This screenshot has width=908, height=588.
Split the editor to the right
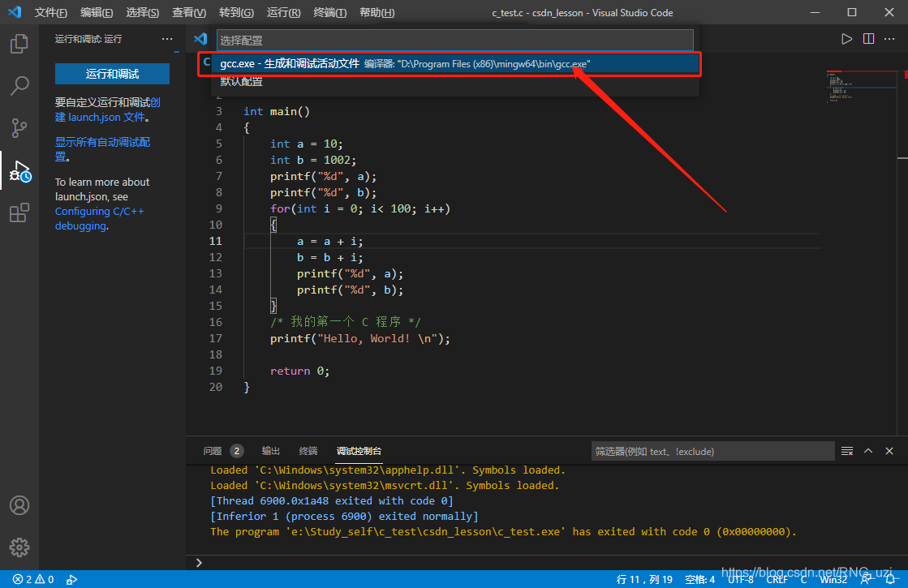point(868,39)
